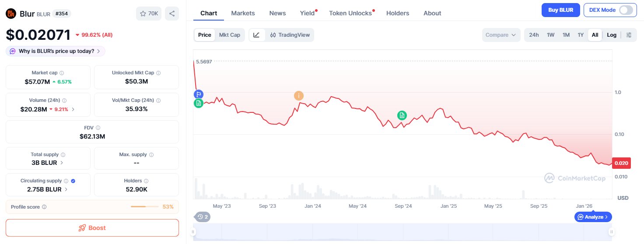Switch to the Holders tab
644x244 pixels.
pos(398,13)
